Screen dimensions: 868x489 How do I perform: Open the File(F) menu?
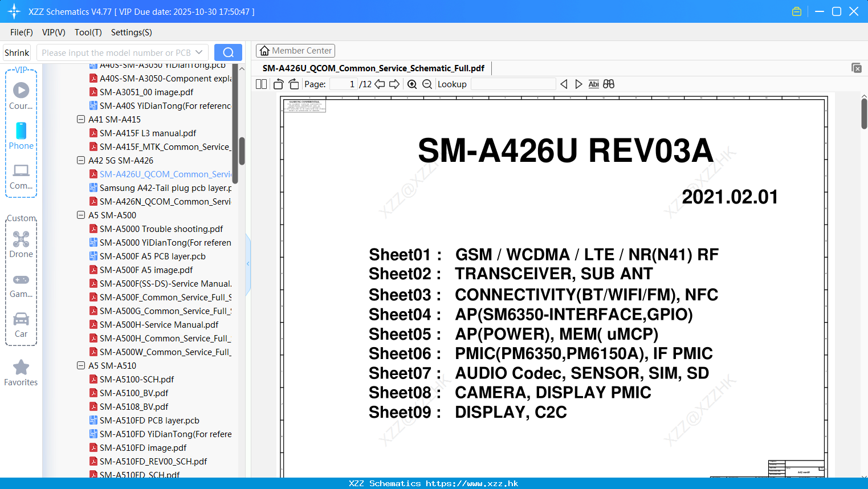tap(22, 32)
